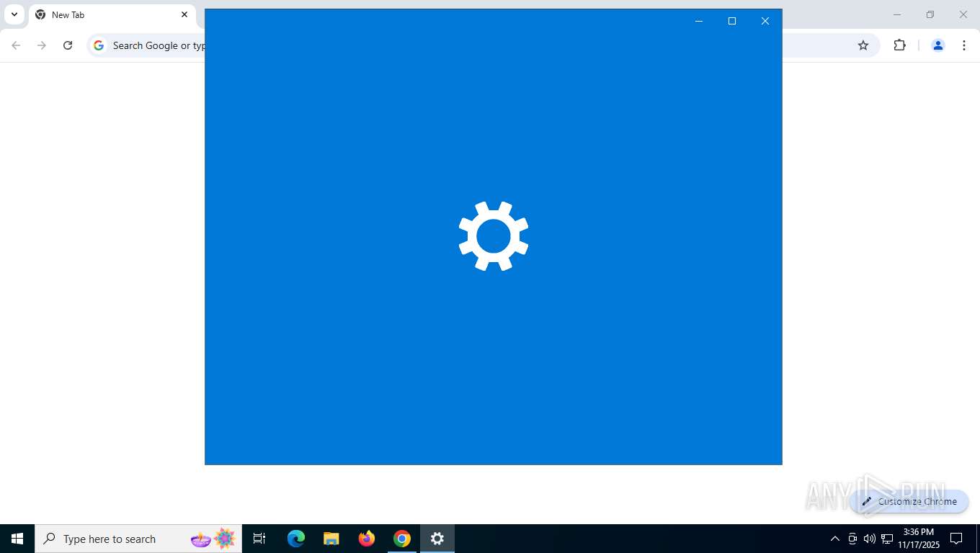
Task: Switch to Chrome via its taskbar icon
Action: pos(402,539)
